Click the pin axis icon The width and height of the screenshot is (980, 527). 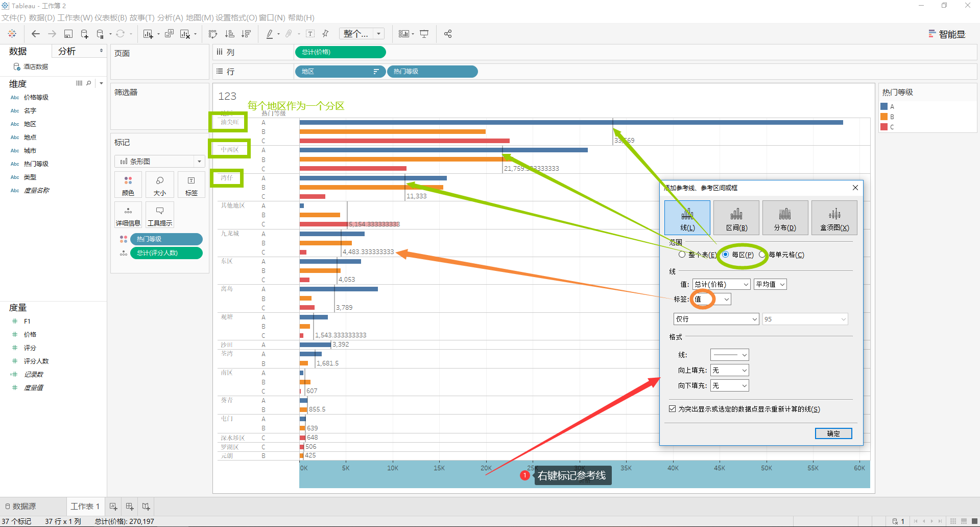(x=326, y=34)
